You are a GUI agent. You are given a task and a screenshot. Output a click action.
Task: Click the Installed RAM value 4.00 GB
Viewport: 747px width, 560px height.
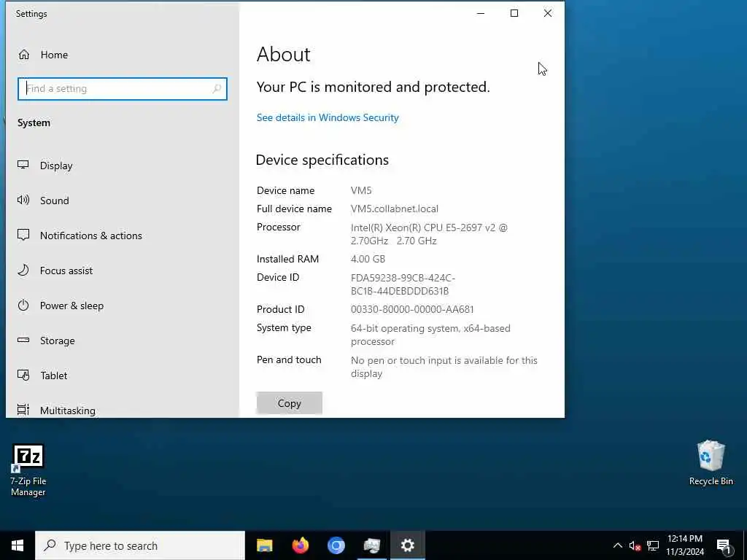point(368,259)
